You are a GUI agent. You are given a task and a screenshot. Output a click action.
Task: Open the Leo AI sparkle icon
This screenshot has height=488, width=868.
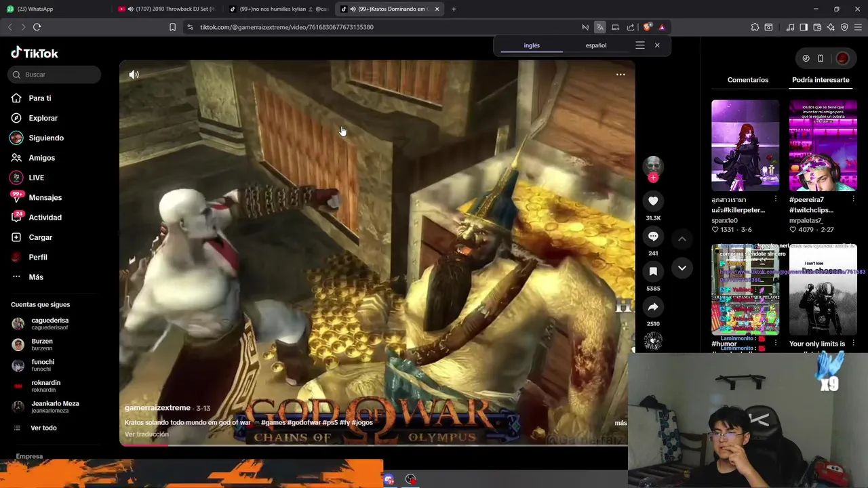pyautogui.click(x=831, y=27)
